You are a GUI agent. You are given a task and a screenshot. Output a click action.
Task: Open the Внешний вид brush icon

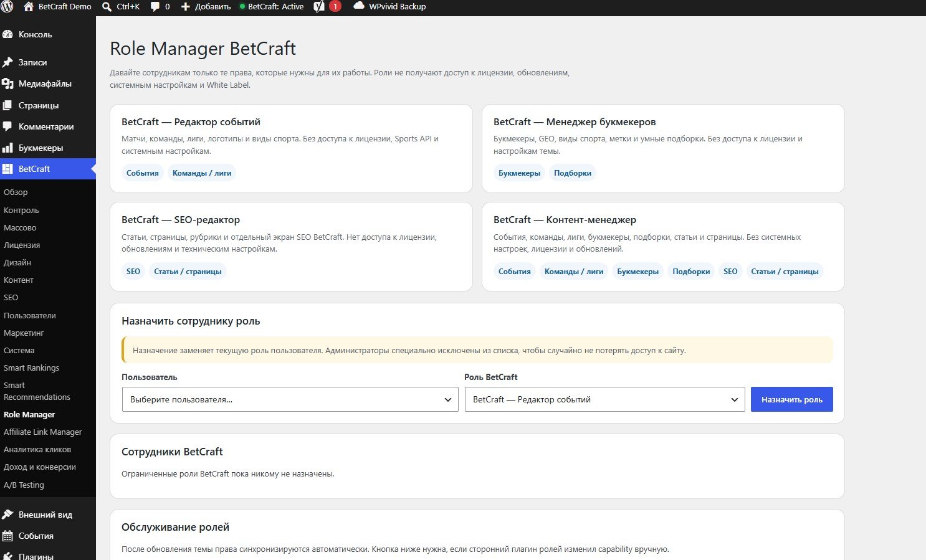[x=7, y=515]
